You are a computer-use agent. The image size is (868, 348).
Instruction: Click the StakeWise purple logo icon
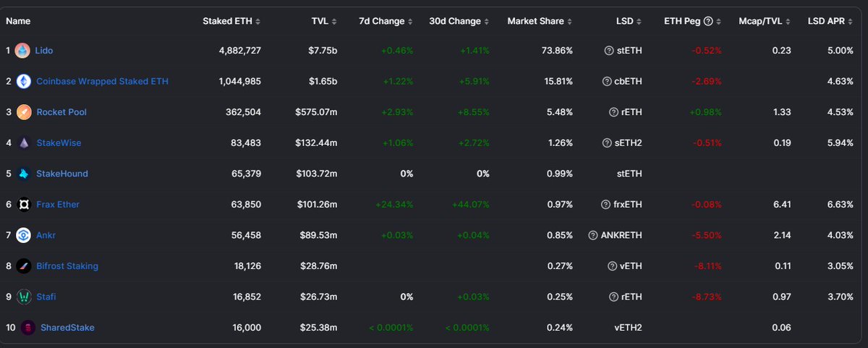tap(23, 143)
